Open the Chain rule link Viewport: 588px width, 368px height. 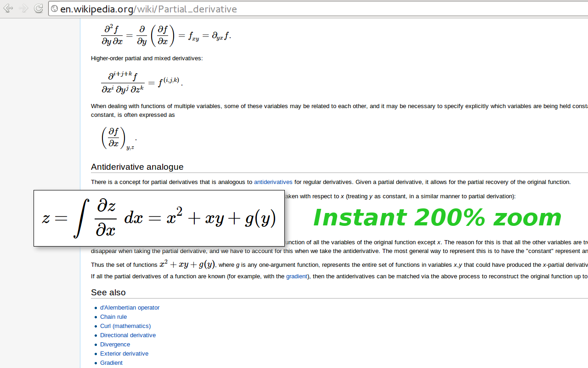click(113, 317)
